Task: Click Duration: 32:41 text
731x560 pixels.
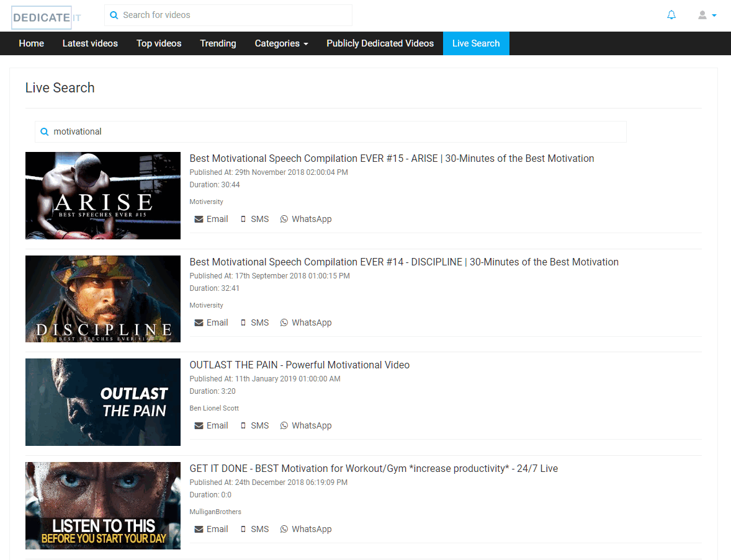Action: pos(215,288)
